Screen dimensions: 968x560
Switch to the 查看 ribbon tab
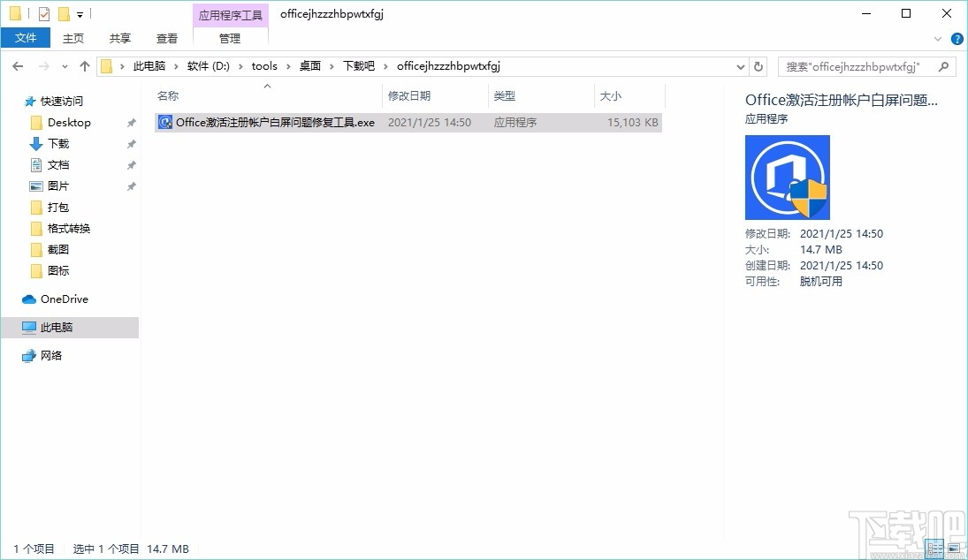[x=167, y=39]
